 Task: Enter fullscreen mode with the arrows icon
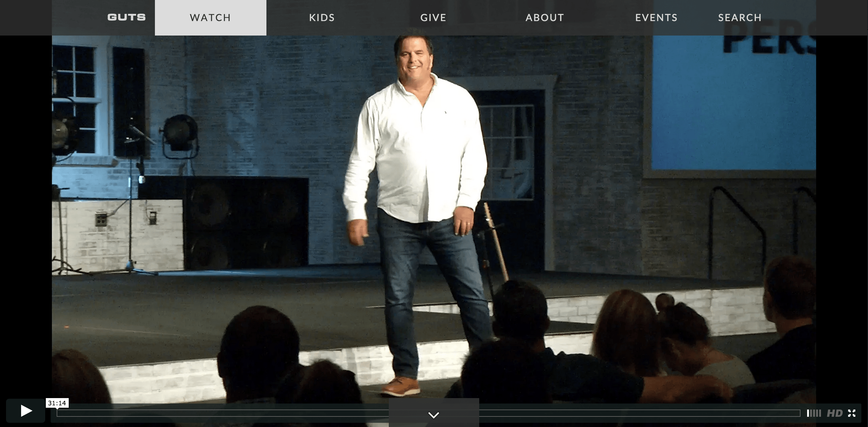851,413
